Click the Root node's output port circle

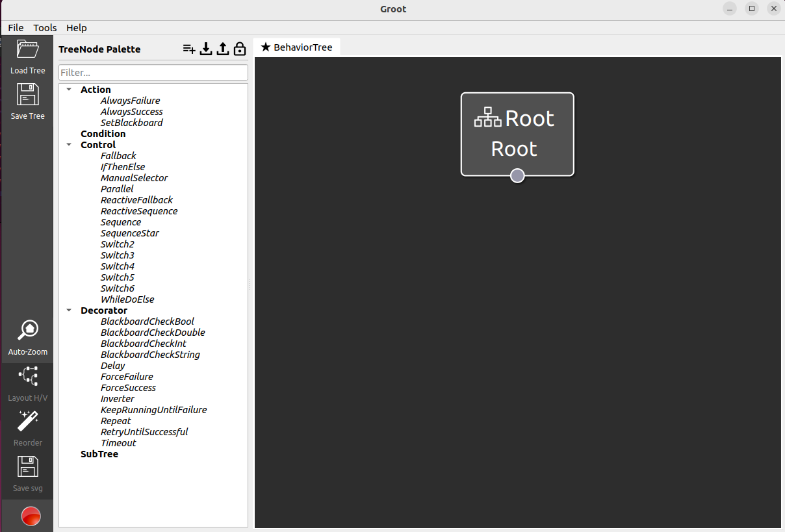point(517,175)
